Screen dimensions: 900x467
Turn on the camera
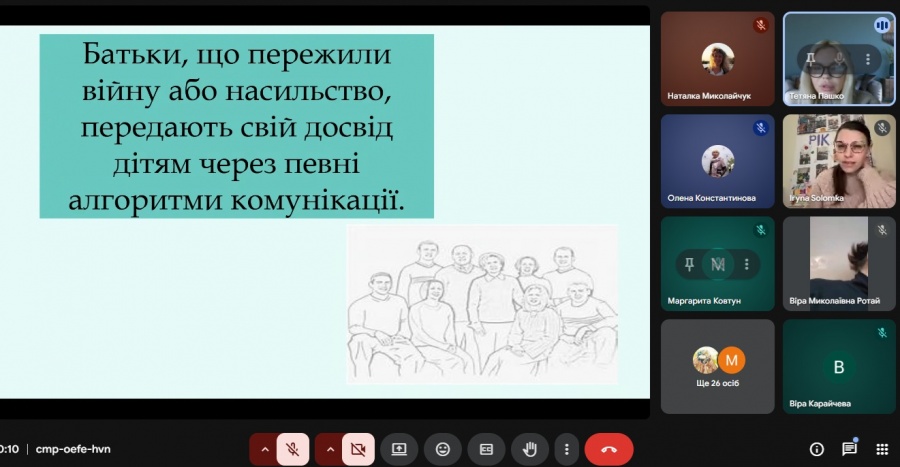[x=358, y=449]
